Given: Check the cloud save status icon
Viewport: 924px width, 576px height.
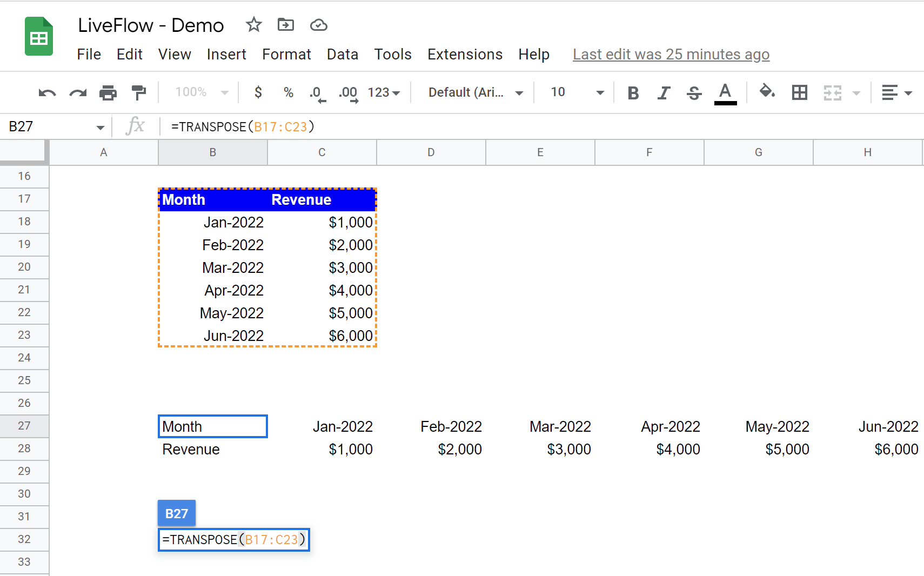Looking at the screenshot, I should tap(318, 25).
